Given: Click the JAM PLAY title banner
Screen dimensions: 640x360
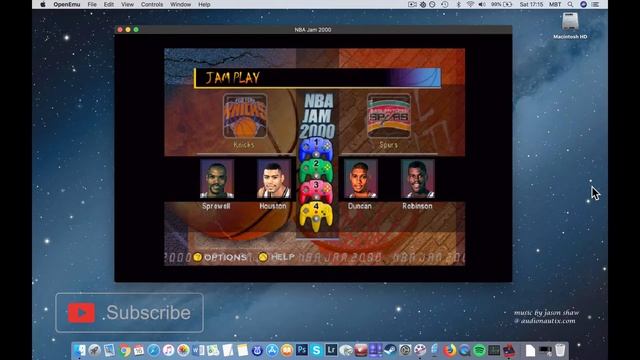Looking at the screenshot, I should pyautogui.click(x=317, y=78).
